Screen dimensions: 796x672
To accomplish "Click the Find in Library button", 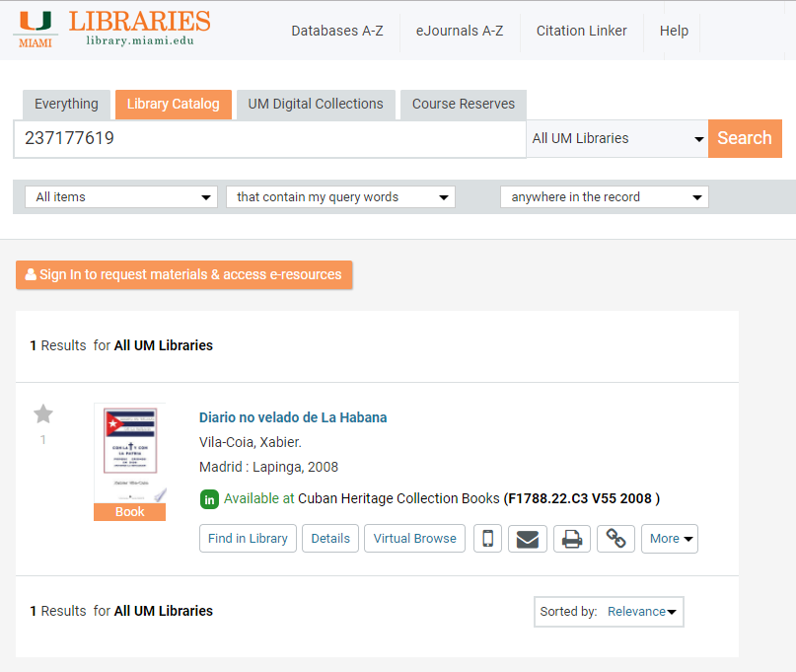I will click(x=248, y=539).
